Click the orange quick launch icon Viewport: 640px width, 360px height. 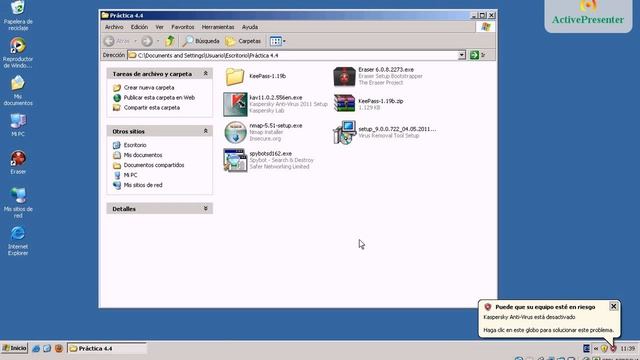[x=59, y=348]
